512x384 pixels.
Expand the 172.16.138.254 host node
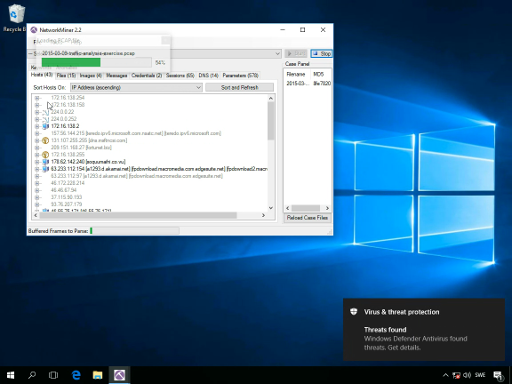point(37,98)
